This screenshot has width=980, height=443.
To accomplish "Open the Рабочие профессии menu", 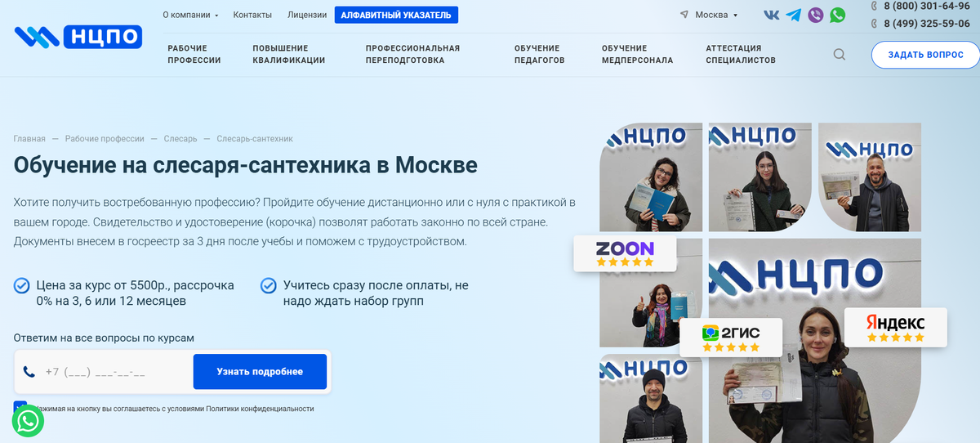I will coord(194,55).
